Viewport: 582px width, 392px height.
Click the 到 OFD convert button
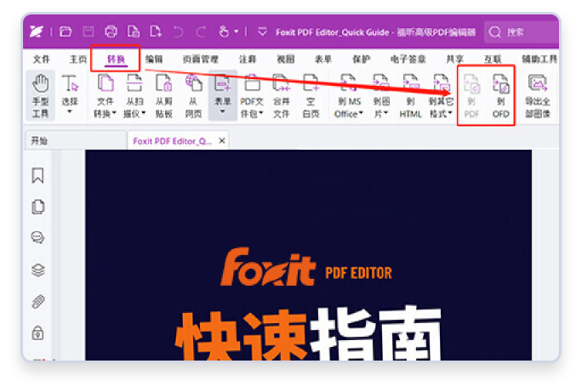(x=500, y=96)
